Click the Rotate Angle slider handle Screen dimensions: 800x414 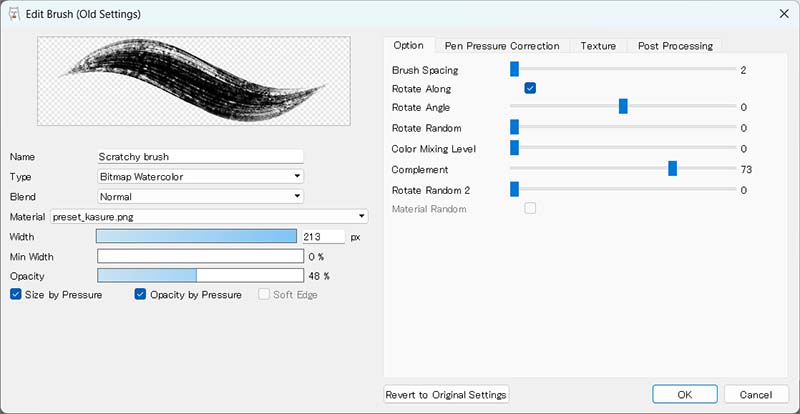click(x=623, y=106)
